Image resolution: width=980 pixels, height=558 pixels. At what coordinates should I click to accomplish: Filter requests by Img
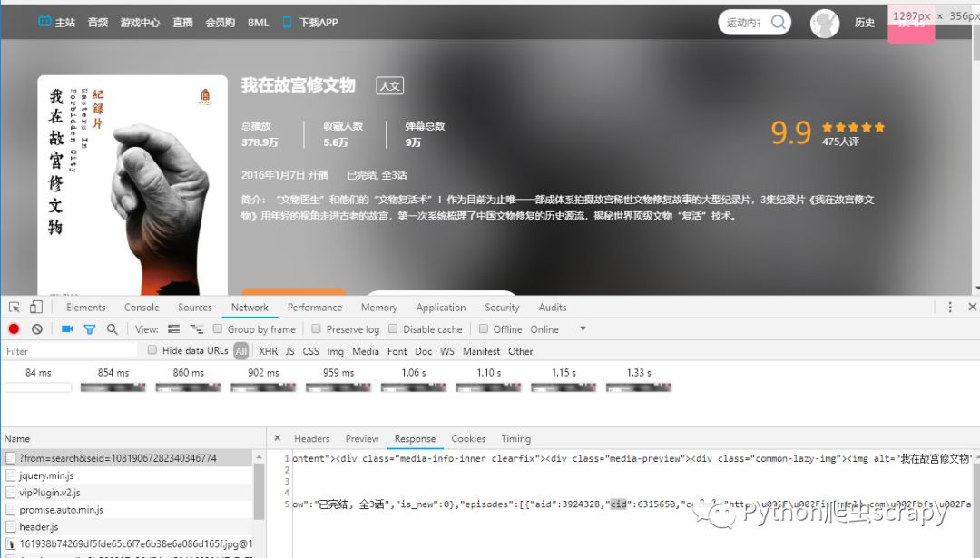335,351
